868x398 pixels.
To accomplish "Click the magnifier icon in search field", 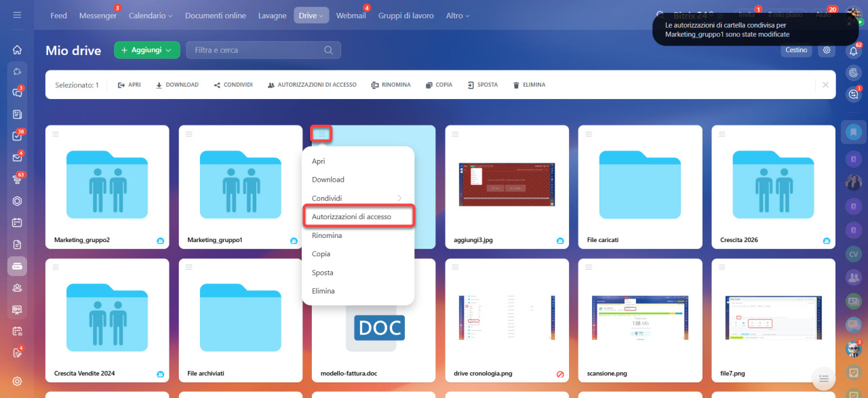I will coord(329,50).
